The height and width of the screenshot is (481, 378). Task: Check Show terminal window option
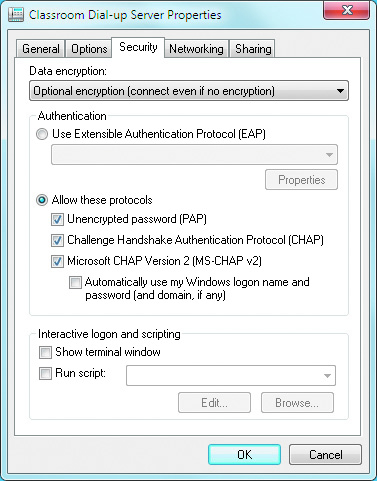pyautogui.click(x=45, y=352)
